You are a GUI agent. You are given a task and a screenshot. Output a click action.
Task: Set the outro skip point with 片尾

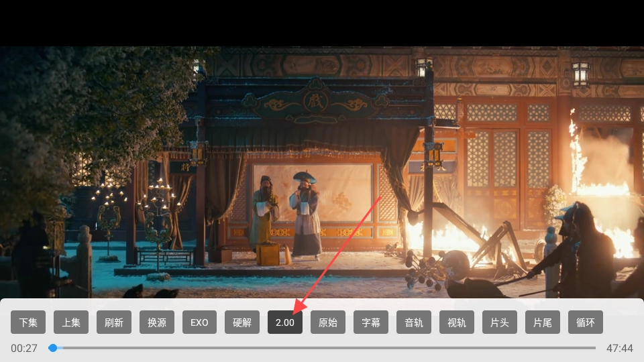[543, 322]
